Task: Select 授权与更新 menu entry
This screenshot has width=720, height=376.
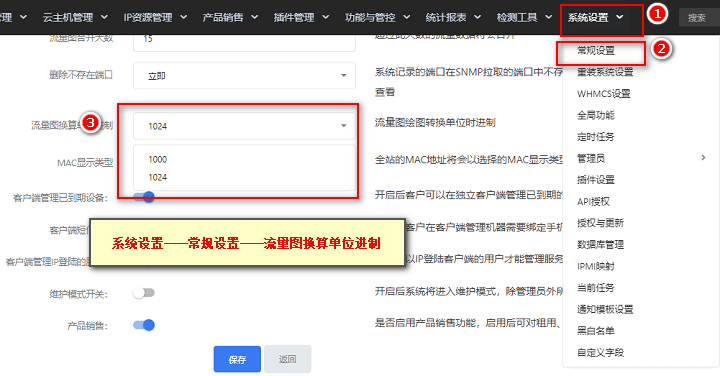Action: click(x=600, y=223)
